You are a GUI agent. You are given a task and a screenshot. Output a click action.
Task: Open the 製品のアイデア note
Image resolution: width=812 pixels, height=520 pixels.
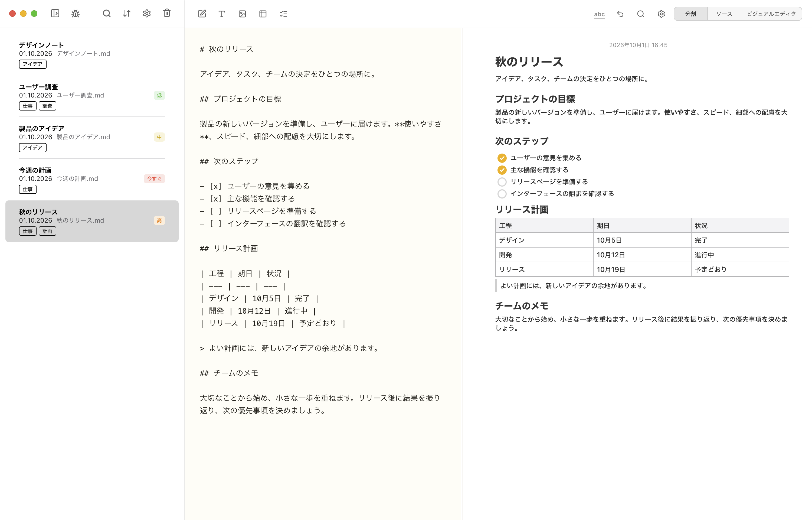92,138
